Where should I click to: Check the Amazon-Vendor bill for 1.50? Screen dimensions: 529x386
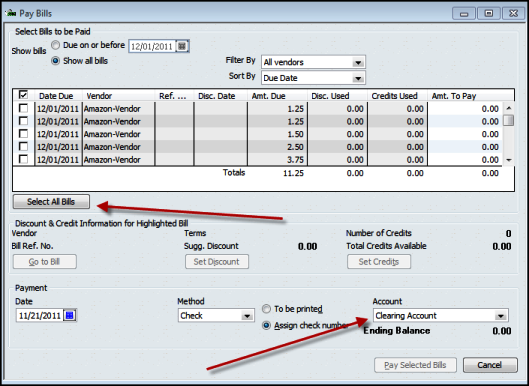[23, 134]
